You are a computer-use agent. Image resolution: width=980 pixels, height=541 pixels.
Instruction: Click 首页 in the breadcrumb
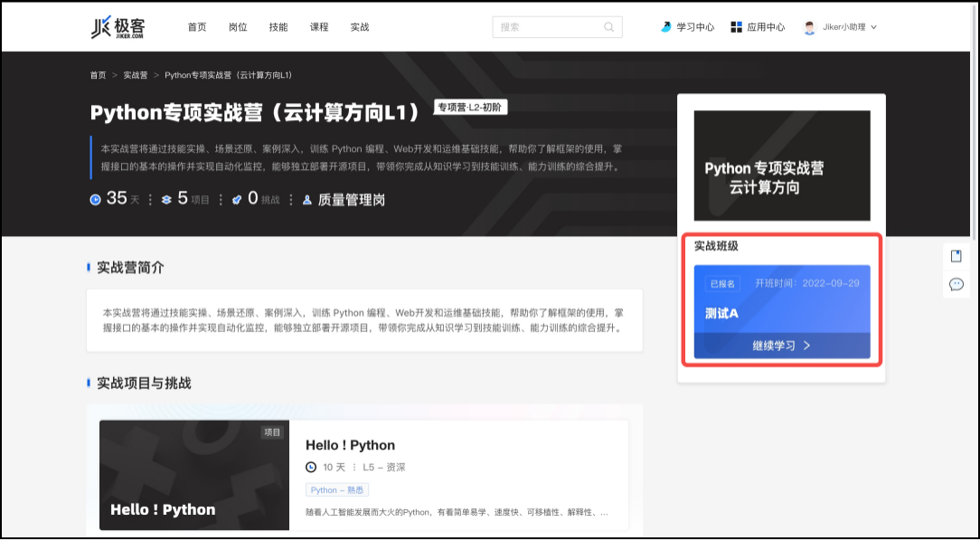point(99,75)
